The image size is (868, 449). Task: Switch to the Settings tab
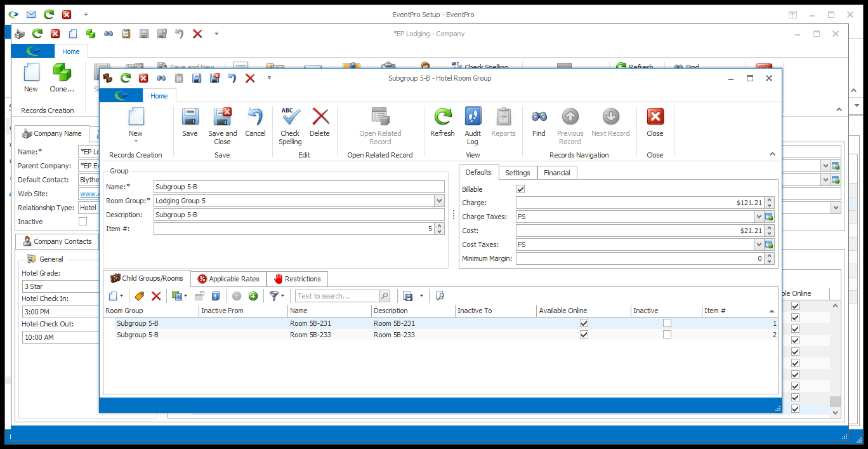(x=518, y=173)
